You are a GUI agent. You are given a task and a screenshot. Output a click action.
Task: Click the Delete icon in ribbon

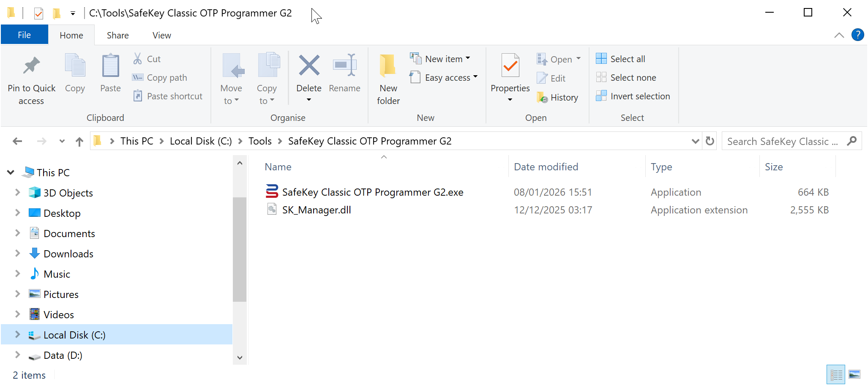pyautogui.click(x=308, y=66)
